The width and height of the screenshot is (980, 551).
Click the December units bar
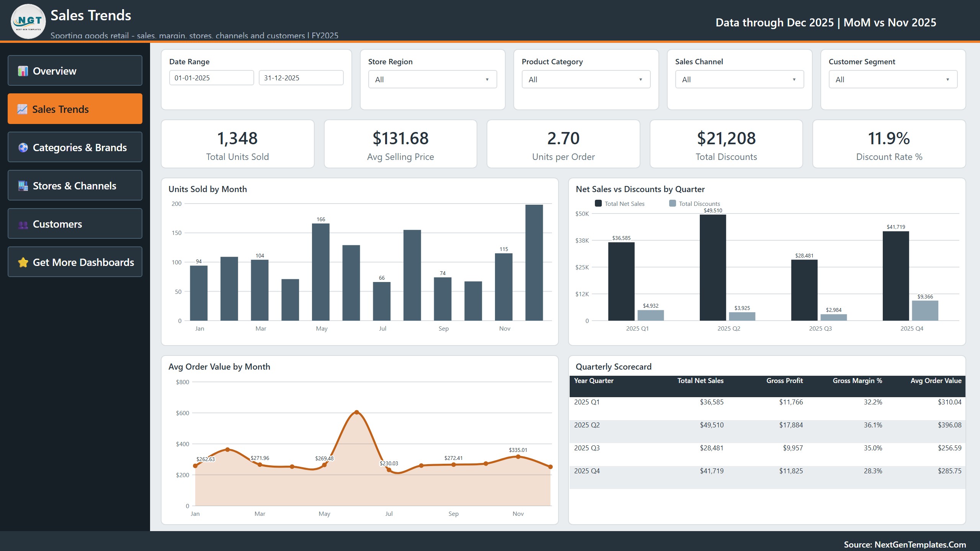point(534,262)
